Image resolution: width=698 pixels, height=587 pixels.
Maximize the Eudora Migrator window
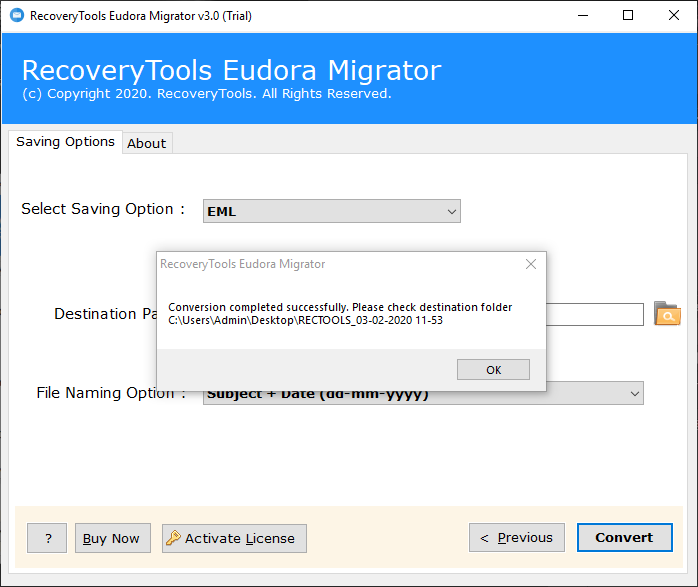(x=628, y=16)
